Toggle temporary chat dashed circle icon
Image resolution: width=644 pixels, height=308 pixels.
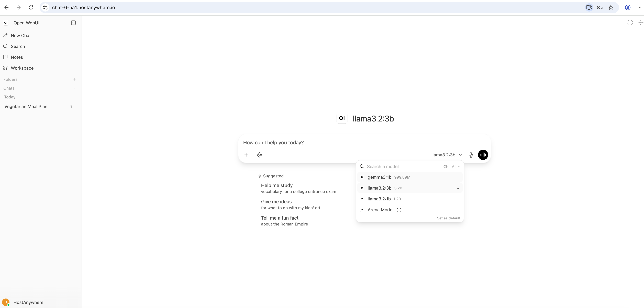[630, 23]
